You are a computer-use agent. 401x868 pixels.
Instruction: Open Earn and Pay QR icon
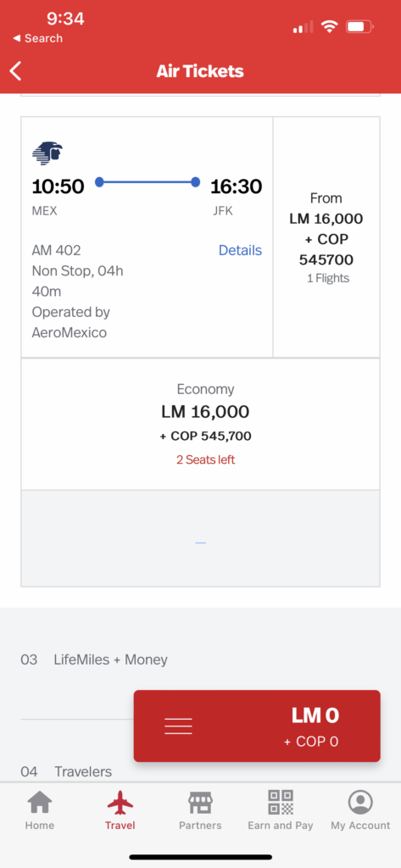pyautogui.click(x=281, y=803)
